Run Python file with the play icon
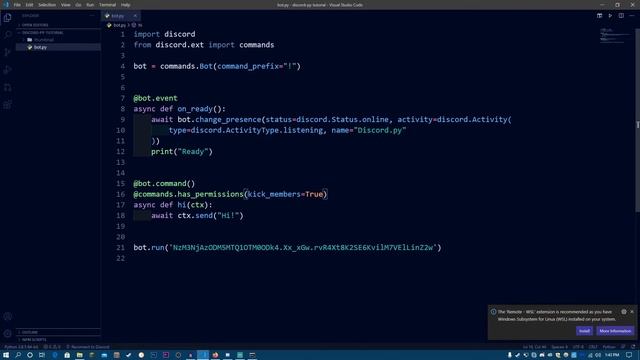 tap(610, 16)
